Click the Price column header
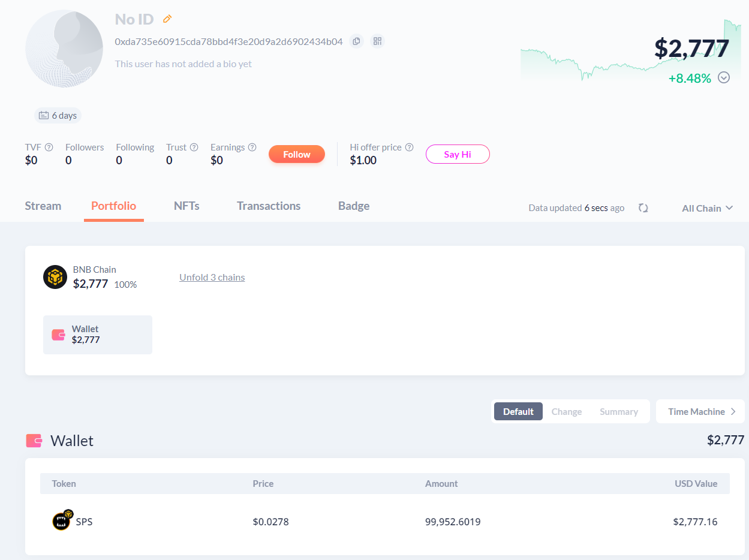The height and width of the screenshot is (560, 749). pyautogui.click(x=263, y=483)
